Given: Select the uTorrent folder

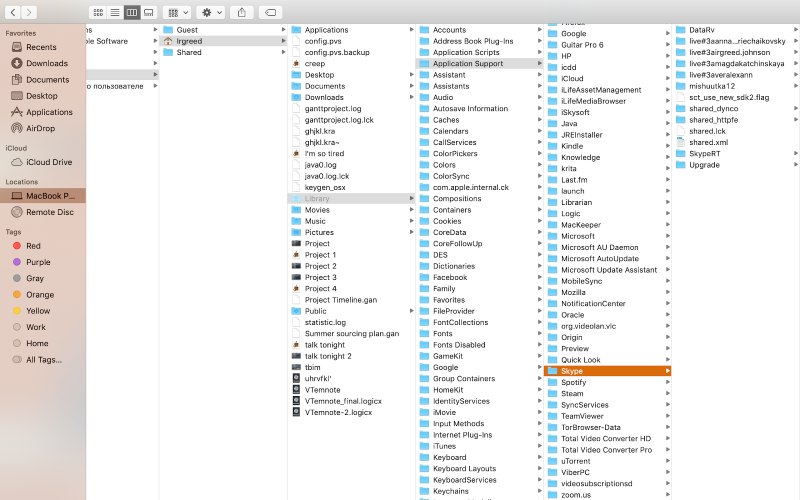Looking at the screenshot, I should point(576,461).
